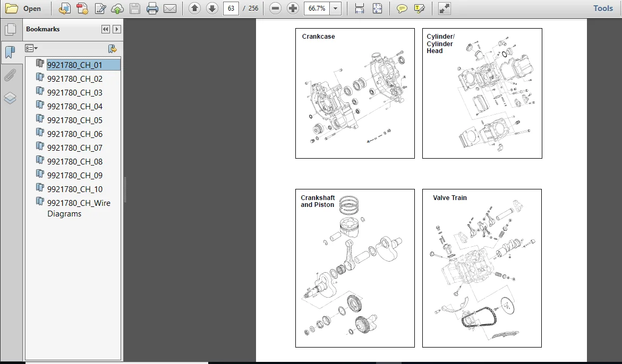Select bookmark 9921780_CH_10
622x364 pixels.
74,189
